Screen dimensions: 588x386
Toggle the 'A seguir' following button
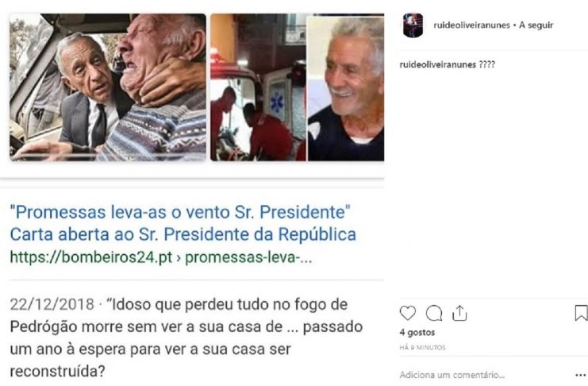536,25
